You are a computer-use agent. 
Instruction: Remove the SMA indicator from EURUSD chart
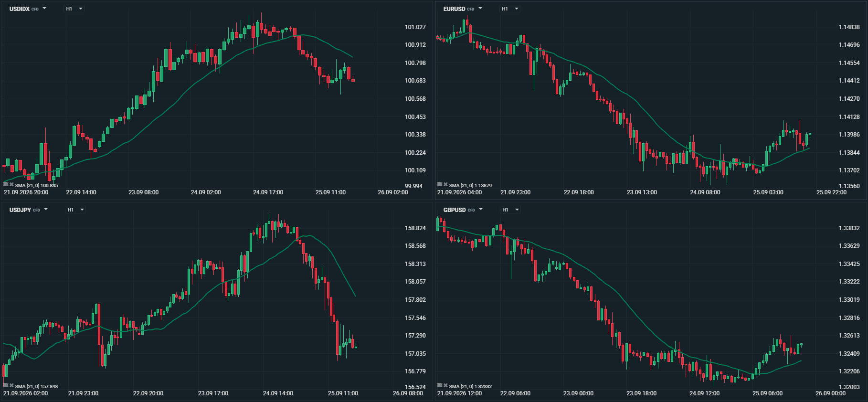pos(446,184)
